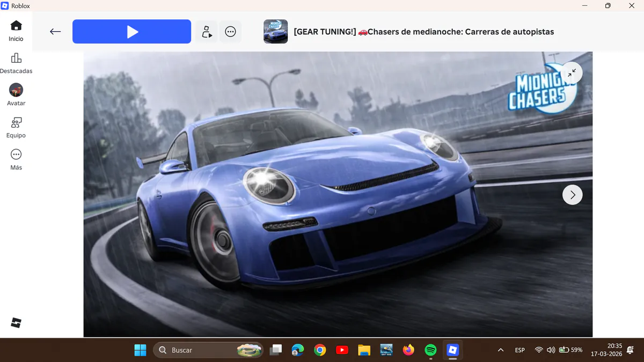The width and height of the screenshot is (644, 362).
Task: Launch Microsoft Edge from taskbar
Action: click(298, 350)
